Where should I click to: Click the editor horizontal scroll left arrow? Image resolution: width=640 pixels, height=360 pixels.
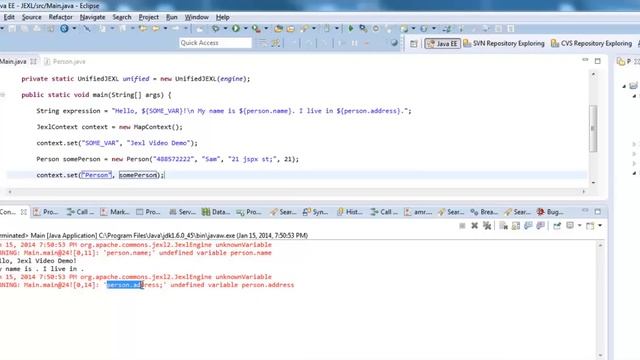pos(10,191)
